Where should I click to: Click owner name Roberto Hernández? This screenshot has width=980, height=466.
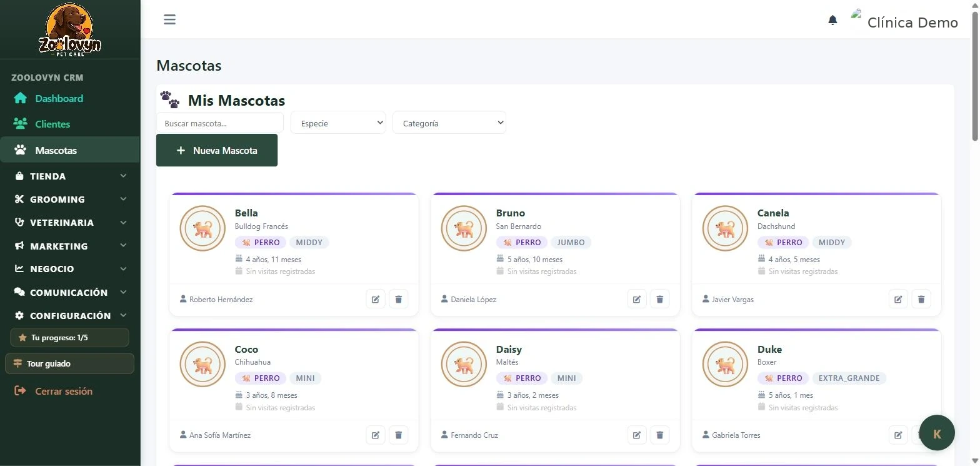221,300
